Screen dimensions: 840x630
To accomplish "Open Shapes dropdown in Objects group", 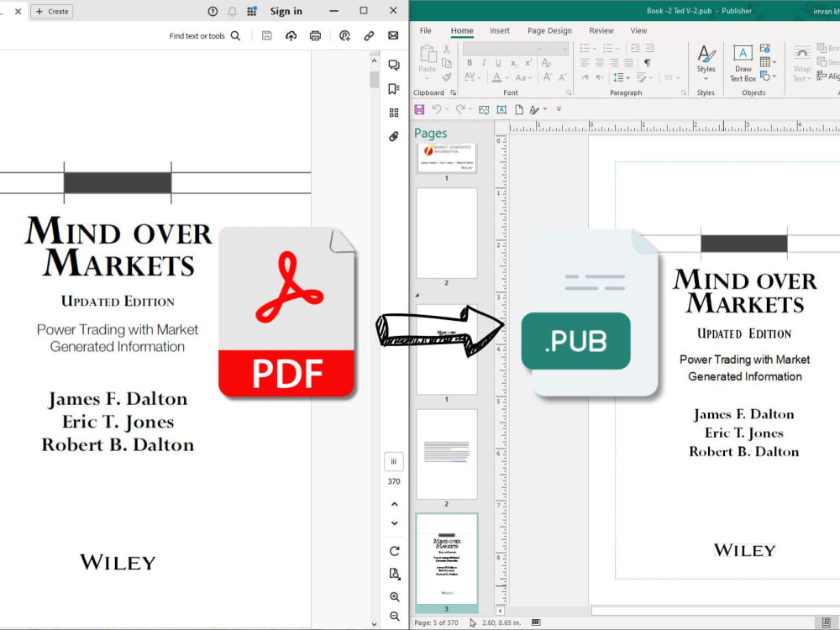I will pyautogui.click(x=768, y=76).
